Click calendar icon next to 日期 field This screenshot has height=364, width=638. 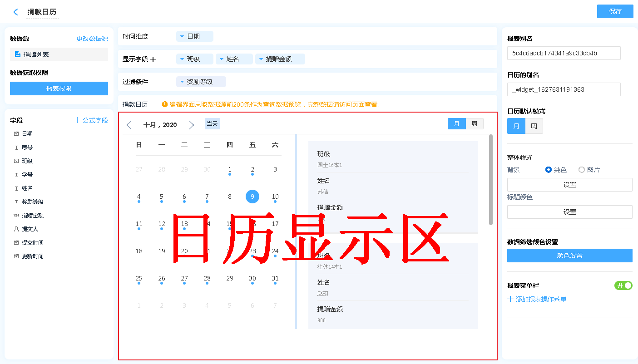[x=16, y=134]
